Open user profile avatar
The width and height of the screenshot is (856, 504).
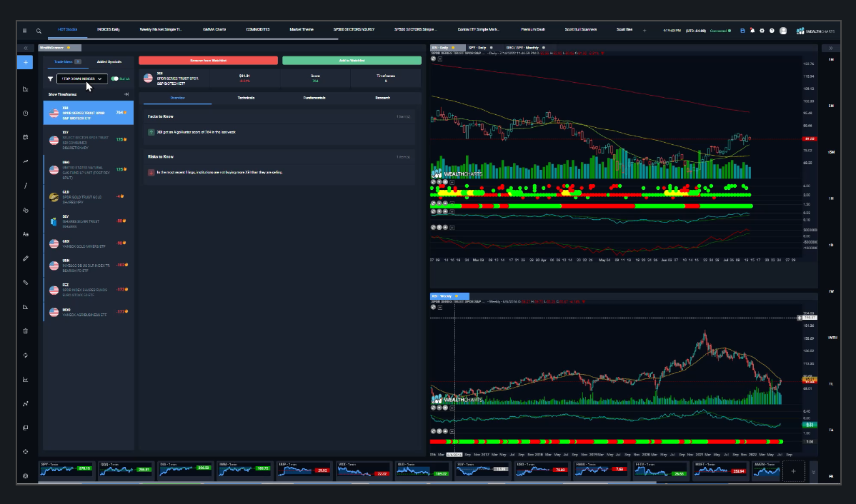tap(783, 31)
